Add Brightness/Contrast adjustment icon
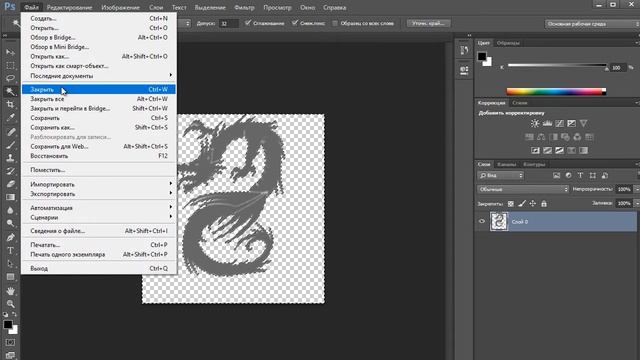The height and width of the screenshot is (360, 640). click(x=535, y=123)
